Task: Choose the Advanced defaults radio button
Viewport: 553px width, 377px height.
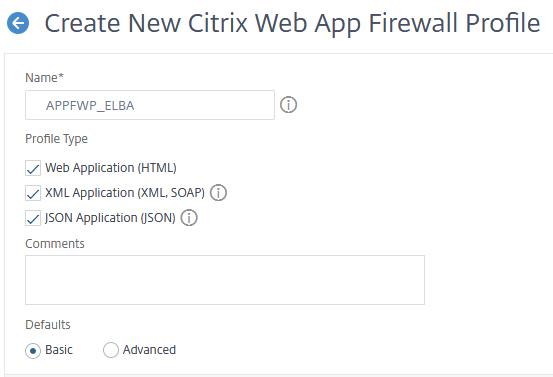Action: 111,350
